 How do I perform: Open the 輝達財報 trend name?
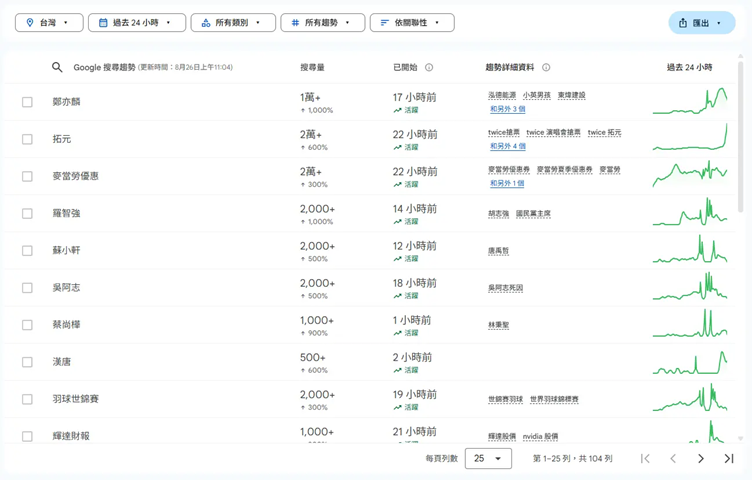[71, 436]
